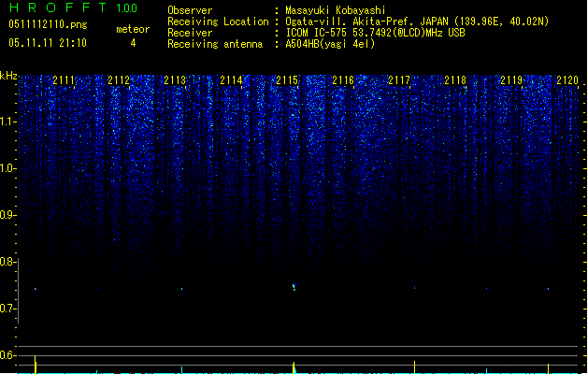Click the 2115 time marker
The height and width of the screenshot is (374, 588).
pos(287,80)
